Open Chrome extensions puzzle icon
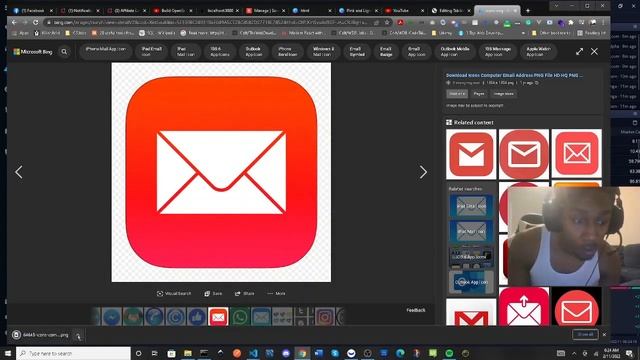This screenshot has height=360, width=640. click(x=571, y=22)
